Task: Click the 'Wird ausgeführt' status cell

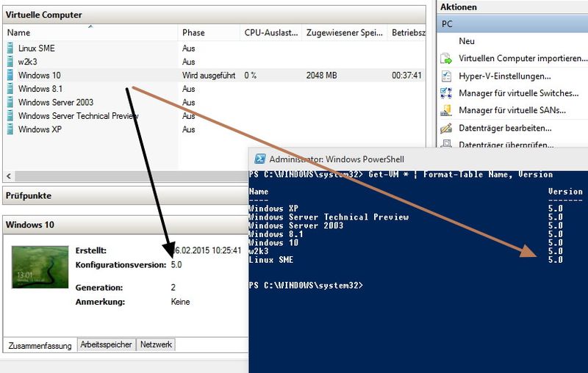Action: [x=209, y=76]
